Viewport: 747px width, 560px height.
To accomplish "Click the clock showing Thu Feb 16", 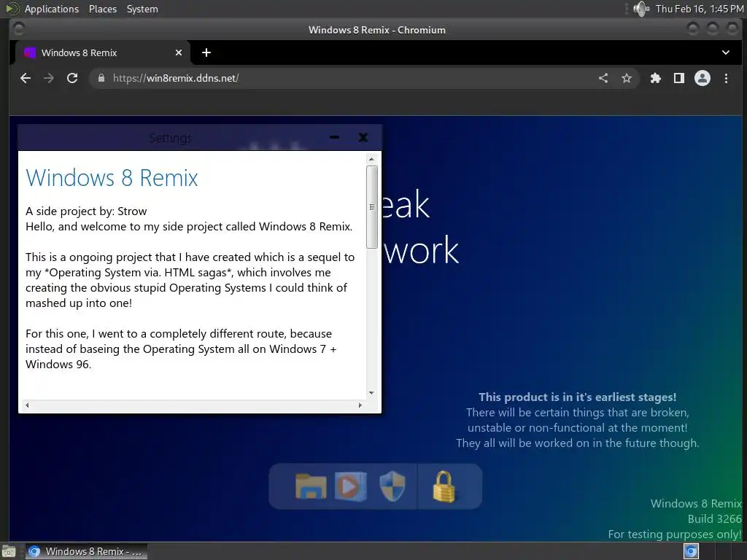I will 700,9.
